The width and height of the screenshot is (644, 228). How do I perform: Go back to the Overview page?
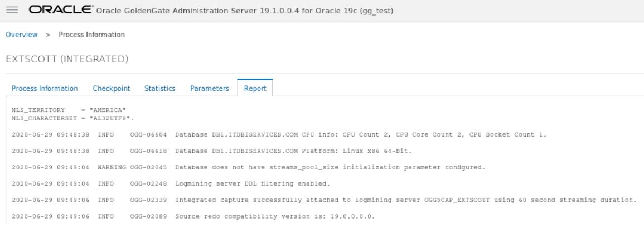pos(21,35)
